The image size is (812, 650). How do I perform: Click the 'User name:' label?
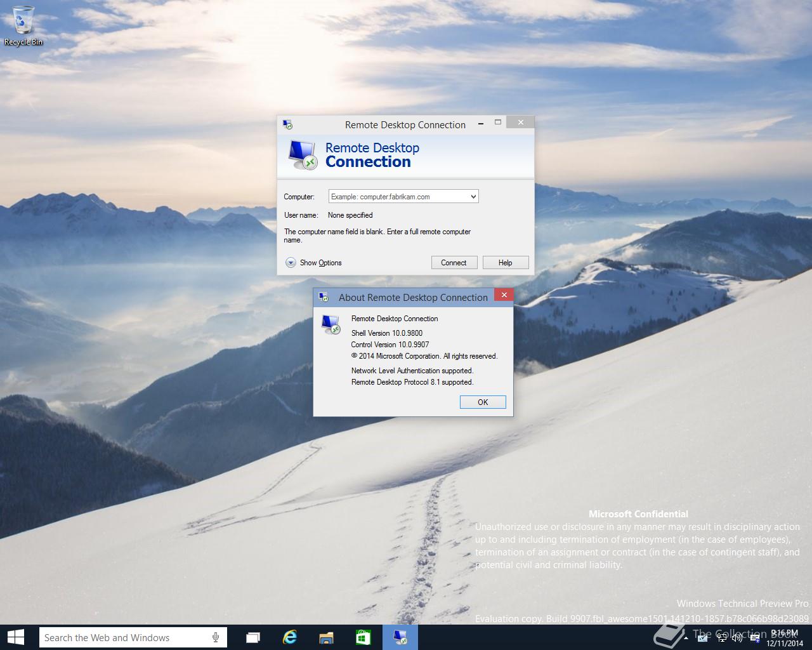pos(301,215)
